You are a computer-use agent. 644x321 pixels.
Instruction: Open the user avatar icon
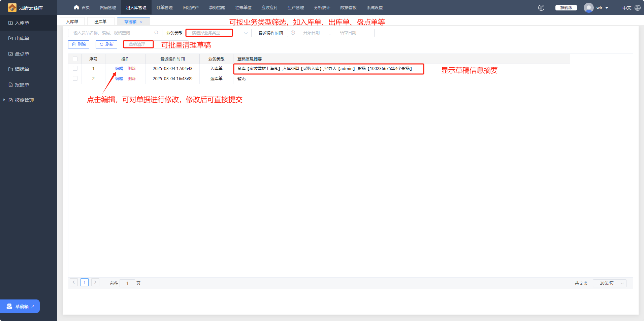[x=588, y=7]
